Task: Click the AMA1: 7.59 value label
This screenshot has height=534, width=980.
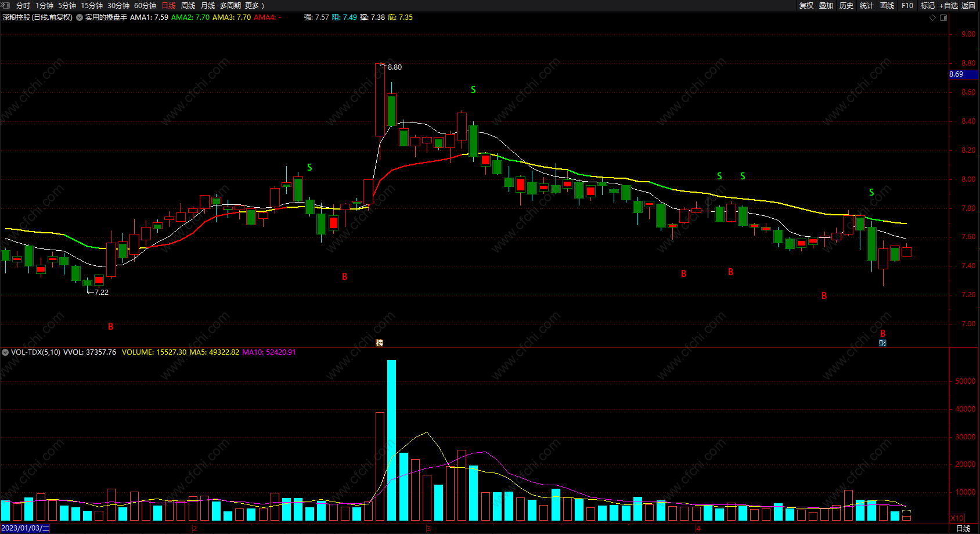Action: coord(149,17)
